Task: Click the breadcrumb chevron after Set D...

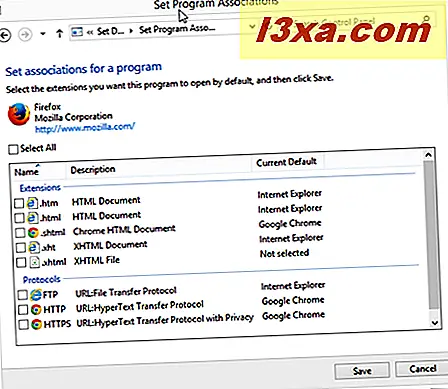Action: pyautogui.click(x=131, y=31)
